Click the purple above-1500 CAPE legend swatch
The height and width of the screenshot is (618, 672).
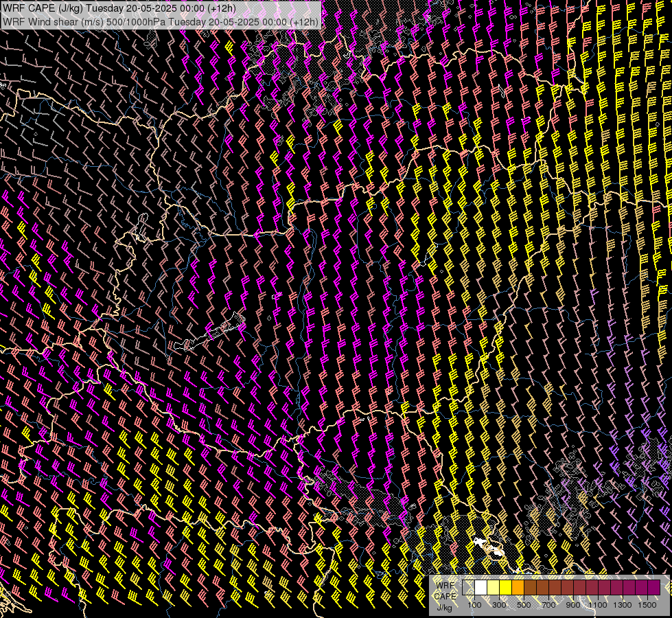point(653,587)
